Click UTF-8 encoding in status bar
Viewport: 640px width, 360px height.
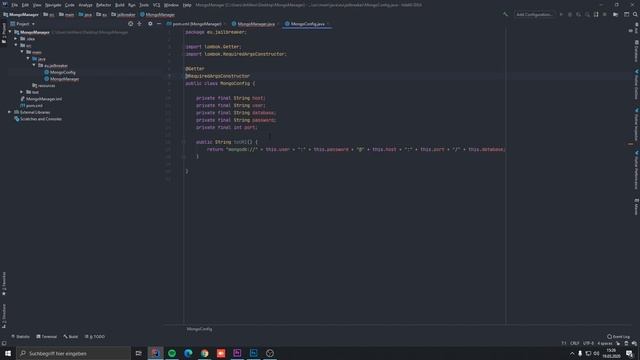pyautogui.click(x=588, y=343)
